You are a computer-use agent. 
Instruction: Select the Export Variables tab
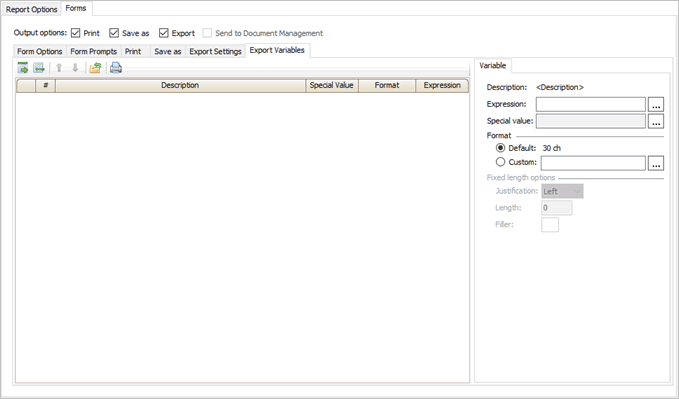click(277, 50)
